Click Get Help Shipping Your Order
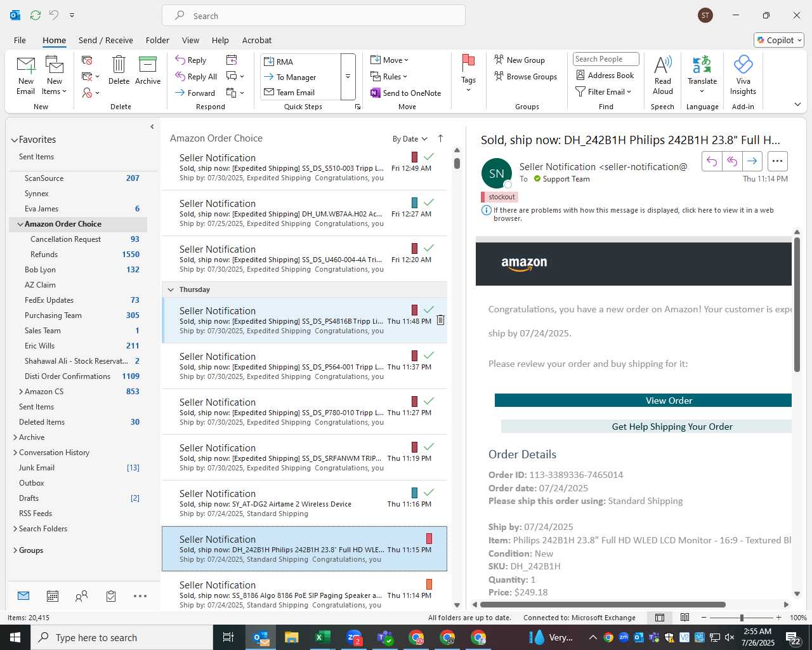Screen dimensions: 812x650 [646, 427]
